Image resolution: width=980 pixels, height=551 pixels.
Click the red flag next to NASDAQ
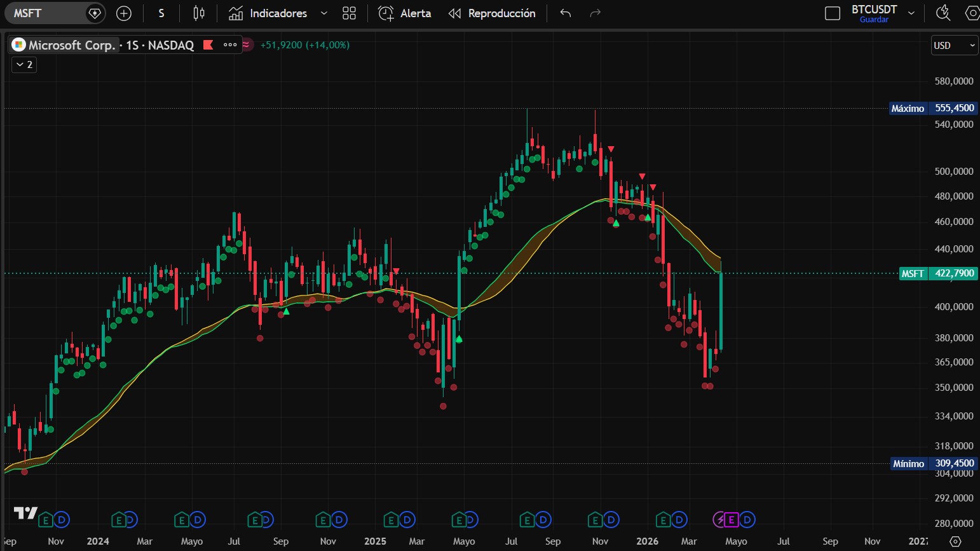click(208, 44)
